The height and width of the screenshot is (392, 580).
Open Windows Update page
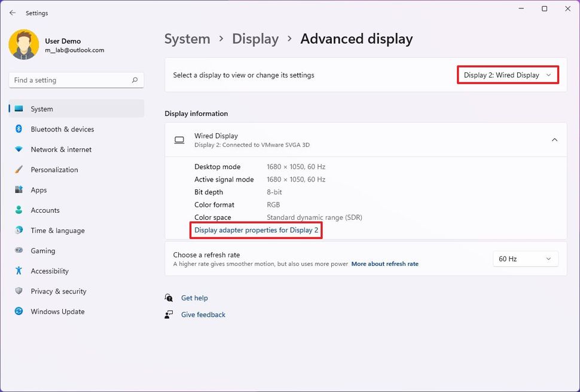[x=57, y=311]
